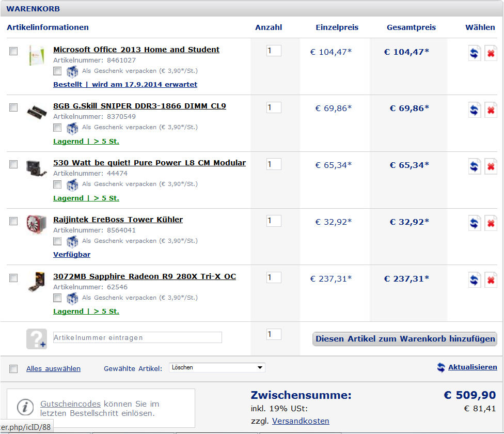504x434 pixels.
Task: Enable gift wrapping for G.Skill SNIPER RAM
Action: pos(57,128)
